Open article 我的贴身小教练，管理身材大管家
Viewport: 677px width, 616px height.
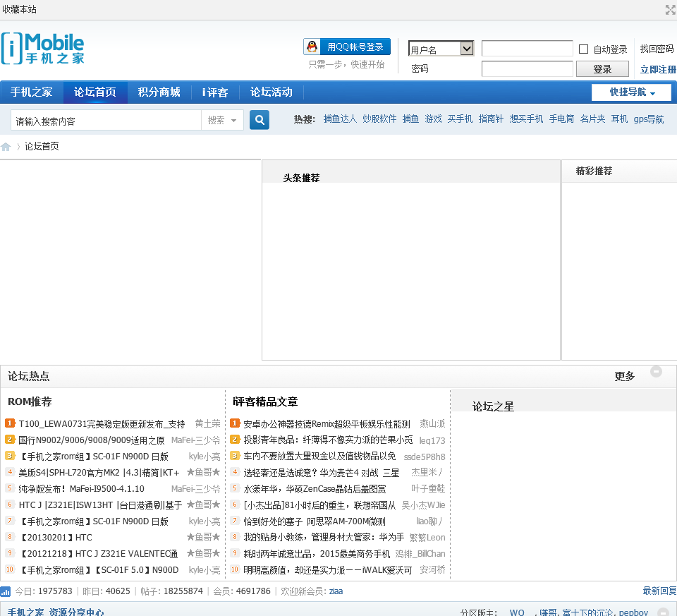click(324, 538)
